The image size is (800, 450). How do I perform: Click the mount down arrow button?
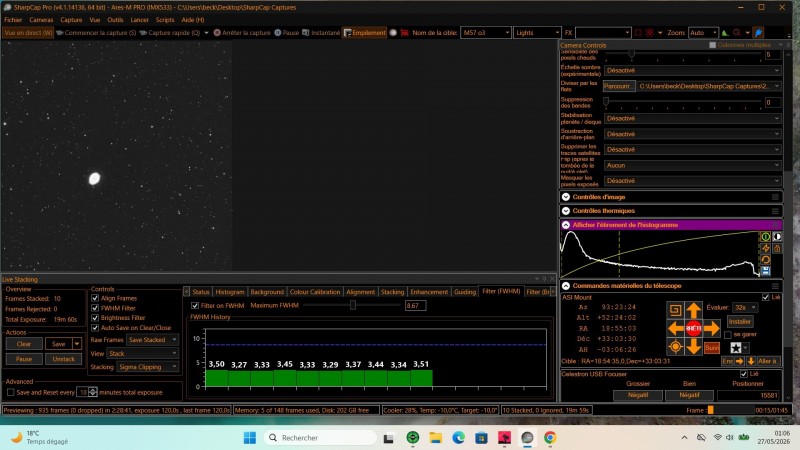tap(693, 347)
